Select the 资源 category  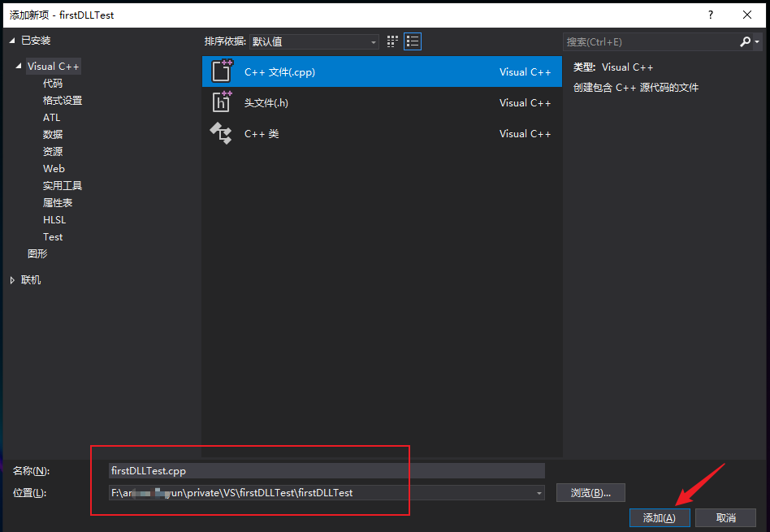53,151
